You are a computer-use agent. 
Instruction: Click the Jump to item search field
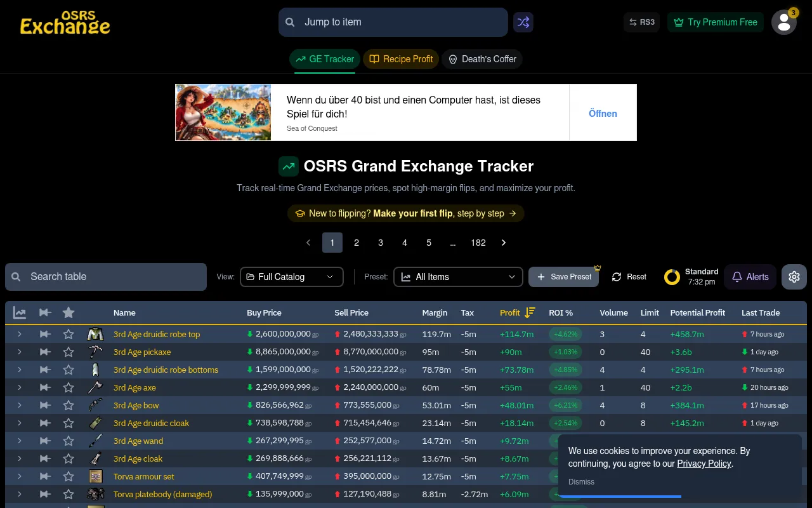click(393, 22)
